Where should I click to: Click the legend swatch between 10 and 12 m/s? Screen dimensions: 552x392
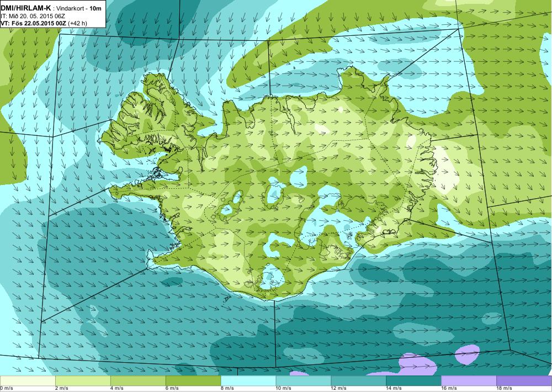(x=304, y=381)
